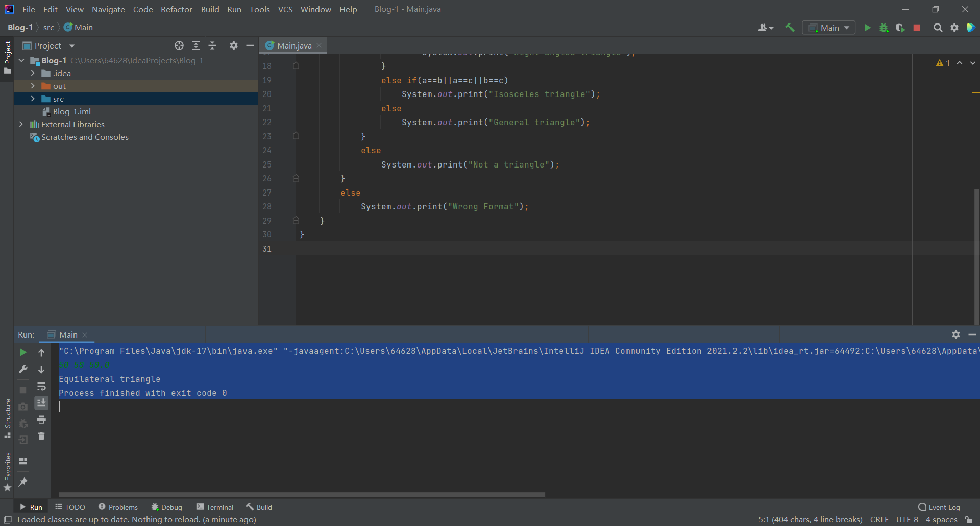Toggle code fold marker at line 29
This screenshot has height=526, width=980.
[x=296, y=220]
